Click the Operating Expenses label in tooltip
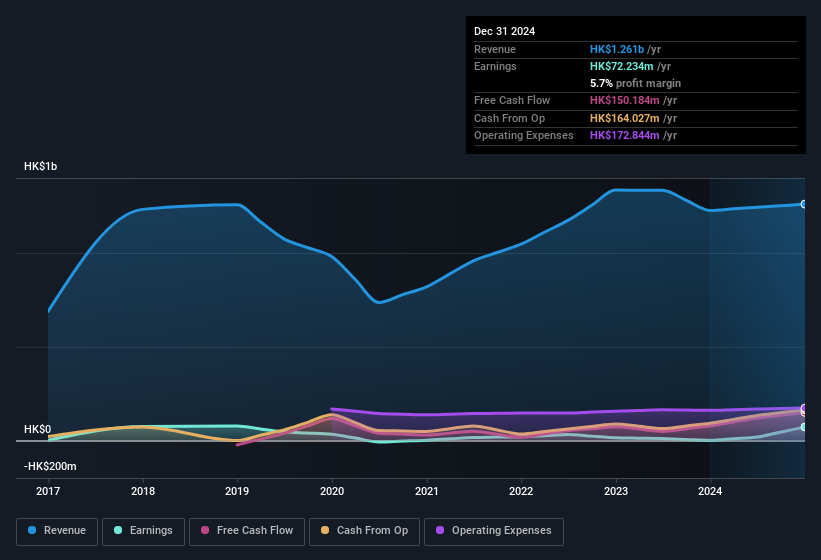 [524, 136]
